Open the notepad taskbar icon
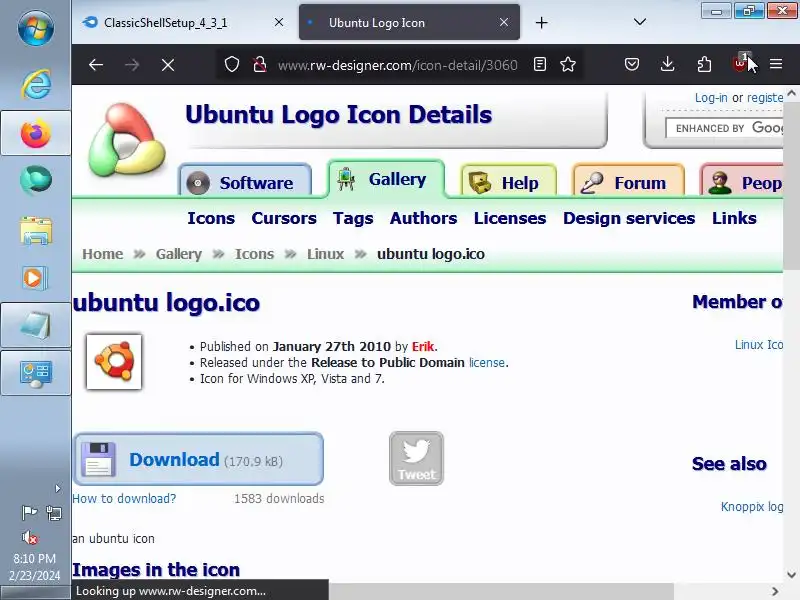 click(x=36, y=325)
